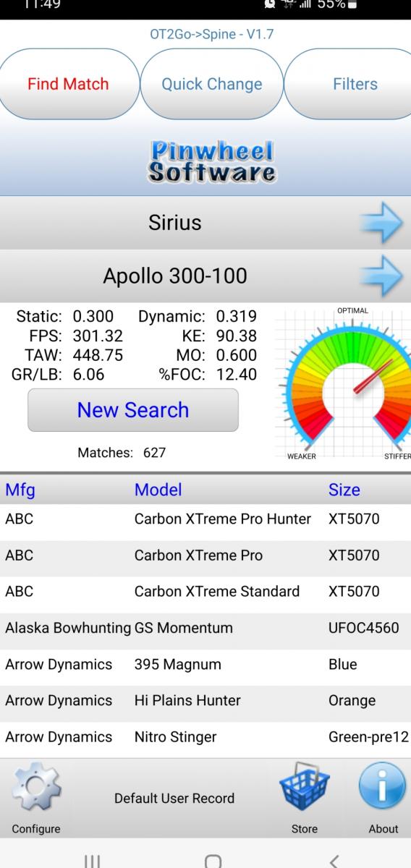This screenshot has height=868, width=411.
Task: Select Carbon XTreme Standard row
Action: point(205,592)
